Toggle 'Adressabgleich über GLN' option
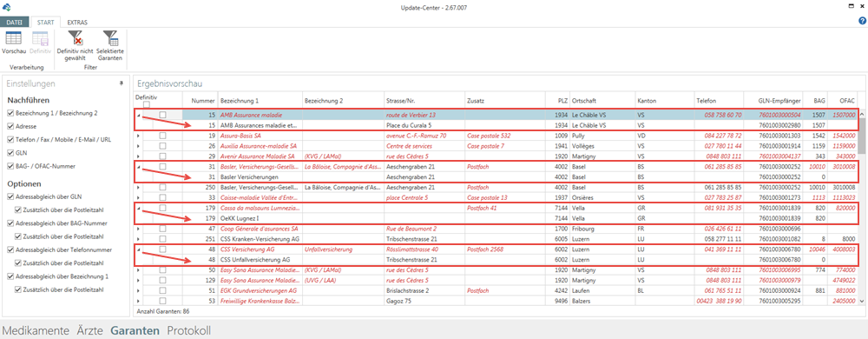Image resolution: width=868 pixels, height=339 pixels. 11,196
